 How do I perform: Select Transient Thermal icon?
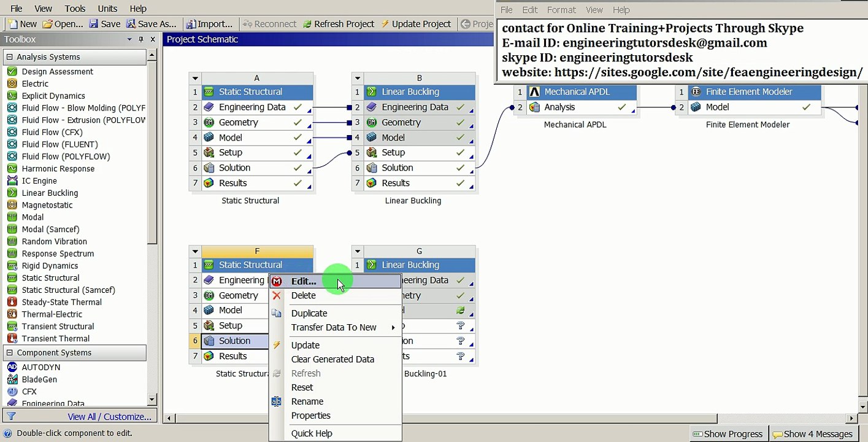[12, 338]
